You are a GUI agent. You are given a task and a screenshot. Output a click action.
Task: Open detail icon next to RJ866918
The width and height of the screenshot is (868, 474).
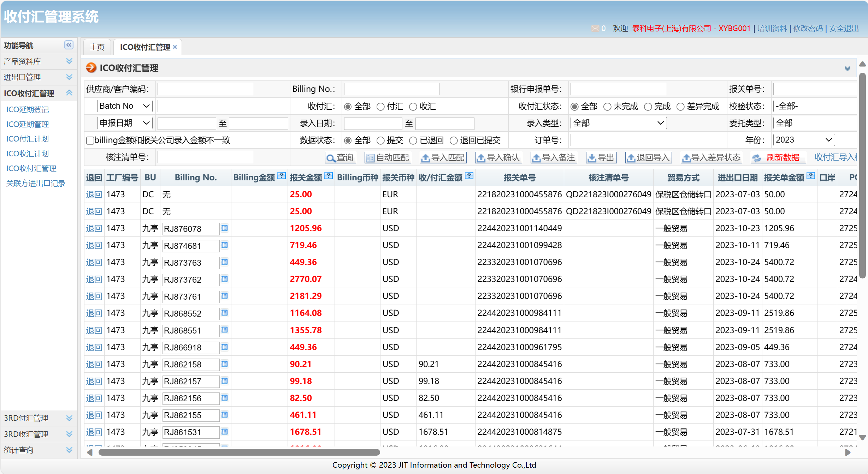click(224, 347)
